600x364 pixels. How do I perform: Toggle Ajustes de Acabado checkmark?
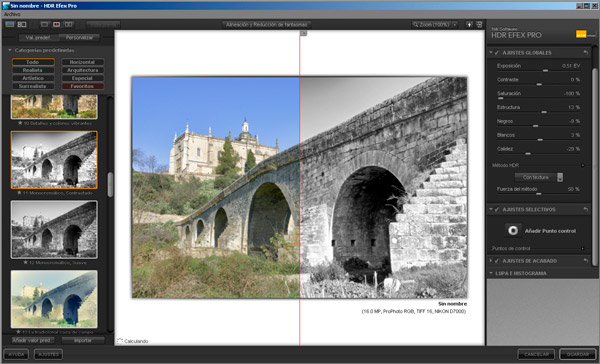coord(497,261)
